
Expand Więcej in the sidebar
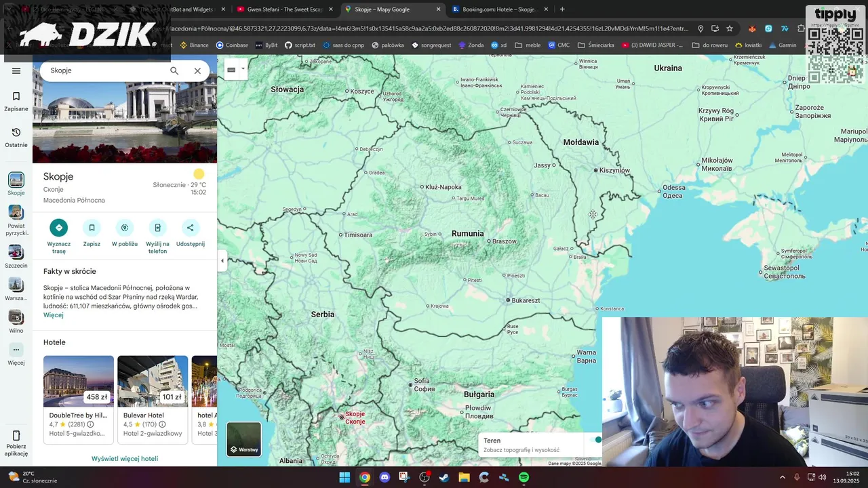[16, 354]
